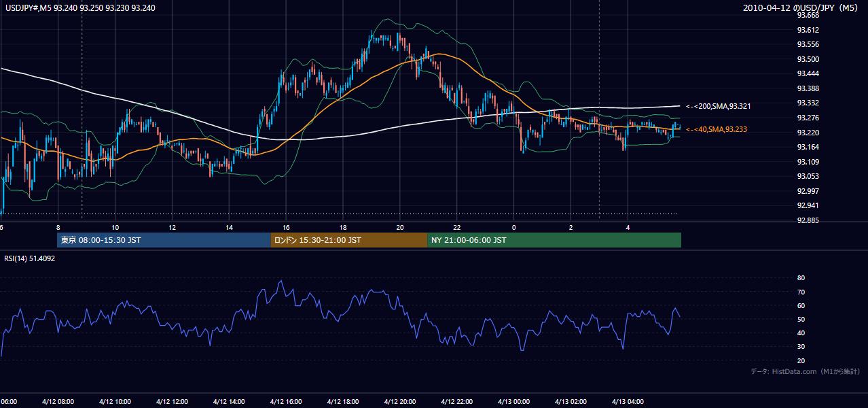Click hour label 12 under the price chart
Viewport: 868px width, 408px height.
coord(172,227)
